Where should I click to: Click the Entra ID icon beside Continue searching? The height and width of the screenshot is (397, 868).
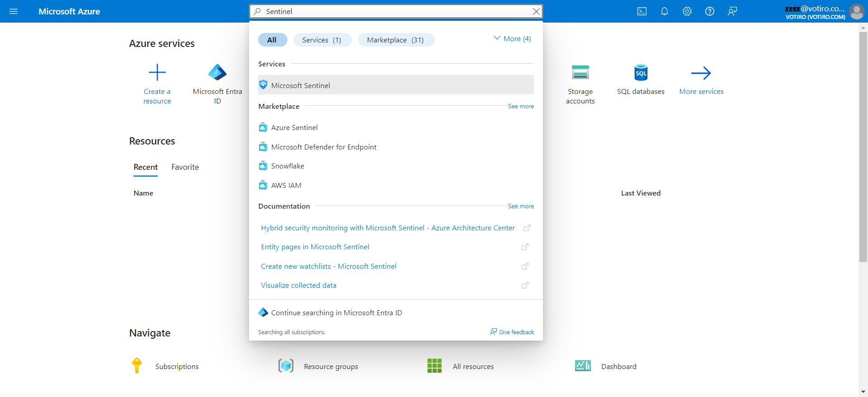point(263,312)
